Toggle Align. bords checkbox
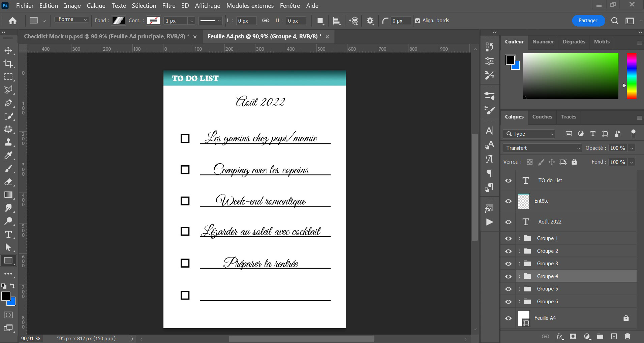 click(x=418, y=21)
